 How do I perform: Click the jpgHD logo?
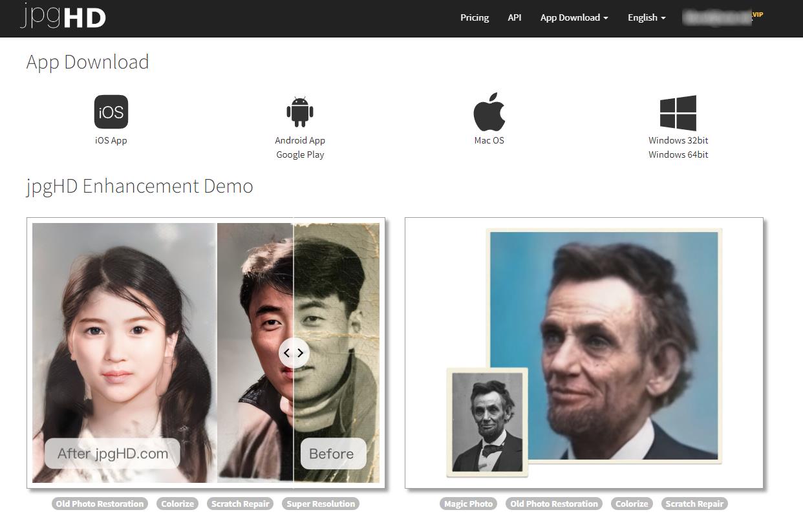pyautogui.click(x=63, y=17)
